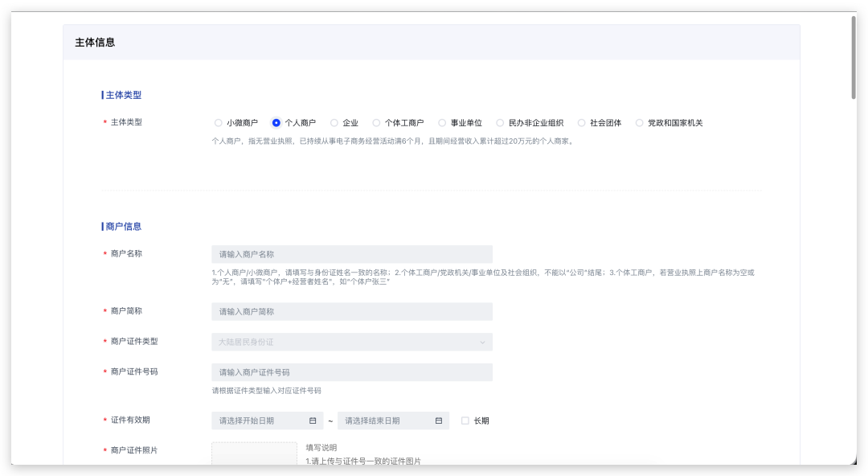Select the 小微商户 radio option
The width and height of the screenshot is (868, 476).
219,123
